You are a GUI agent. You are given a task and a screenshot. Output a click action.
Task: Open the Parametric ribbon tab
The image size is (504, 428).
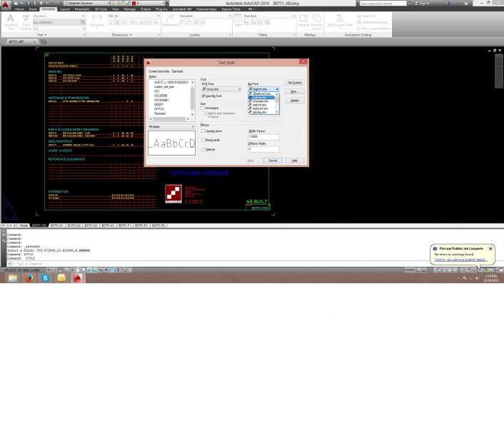coord(82,9)
